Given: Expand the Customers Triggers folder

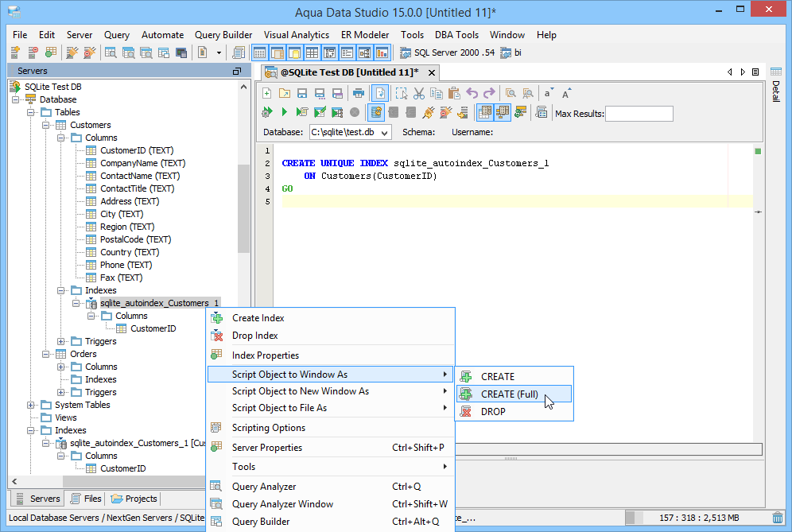Looking at the screenshot, I should [x=60, y=341].
